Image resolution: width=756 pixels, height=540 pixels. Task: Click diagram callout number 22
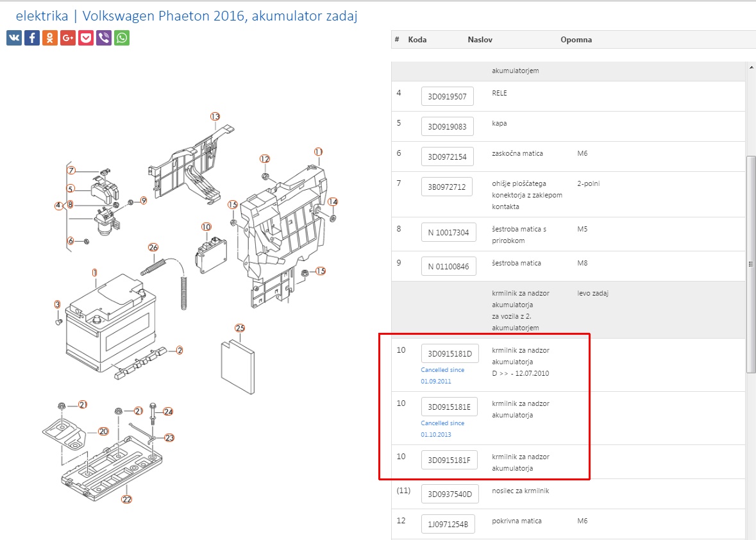tap(126, 499)
